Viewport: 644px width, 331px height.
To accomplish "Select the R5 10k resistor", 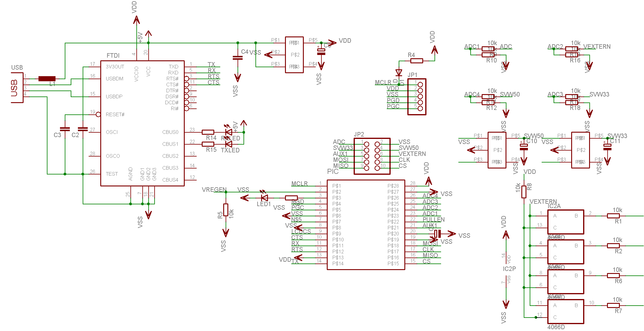I will pos(226,210).
